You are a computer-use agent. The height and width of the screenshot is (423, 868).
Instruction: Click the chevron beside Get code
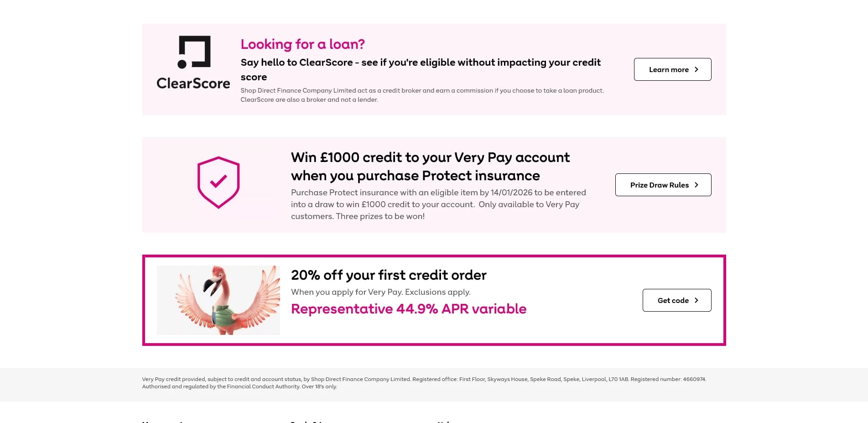pyautogui.click(x=696, y=300)
